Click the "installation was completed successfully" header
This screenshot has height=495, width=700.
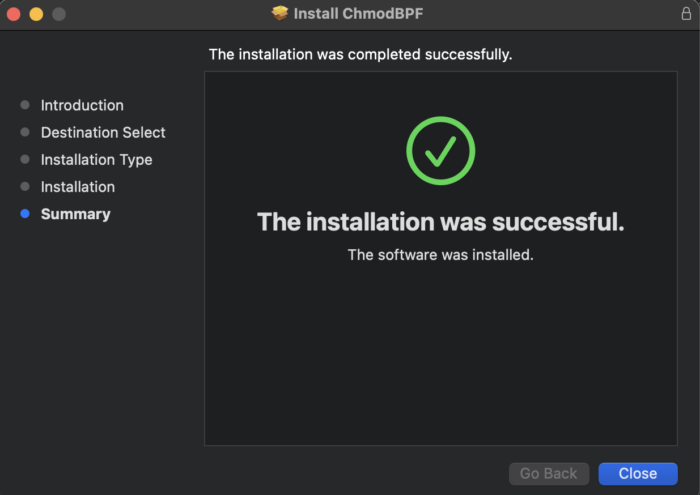[360, 54]
